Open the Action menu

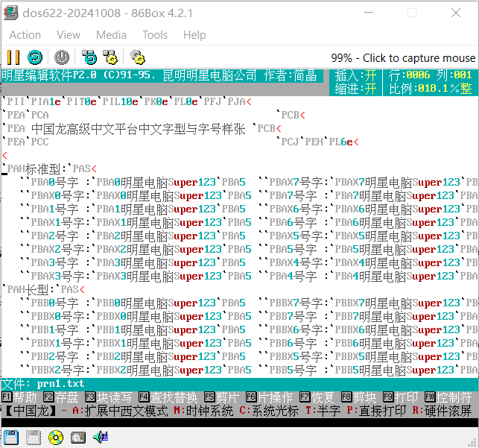click(25, 35)
